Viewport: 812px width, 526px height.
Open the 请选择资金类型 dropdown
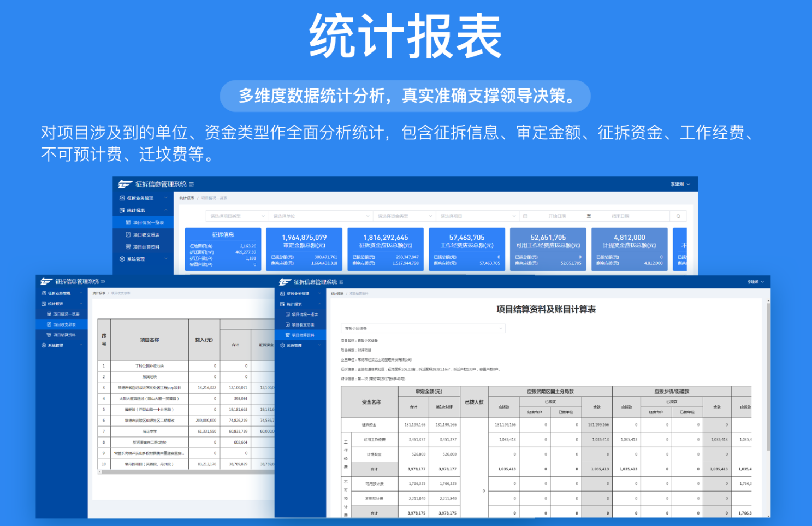tap(404, 216)
